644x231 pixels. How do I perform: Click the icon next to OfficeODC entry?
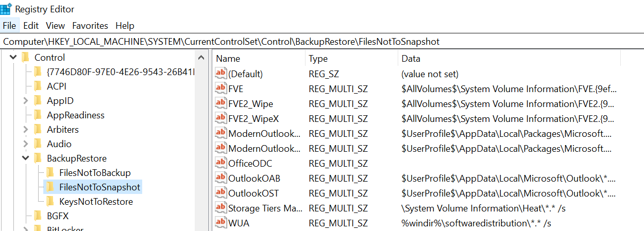221,163
